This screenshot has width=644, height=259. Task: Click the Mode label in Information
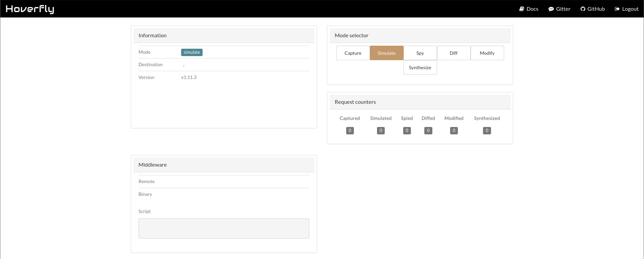tap(145, 52)
